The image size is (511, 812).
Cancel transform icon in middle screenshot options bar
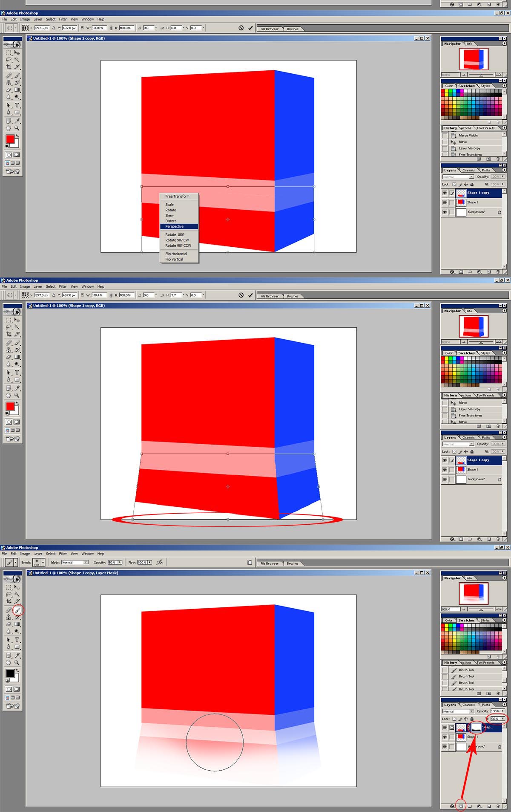(241, 295)
